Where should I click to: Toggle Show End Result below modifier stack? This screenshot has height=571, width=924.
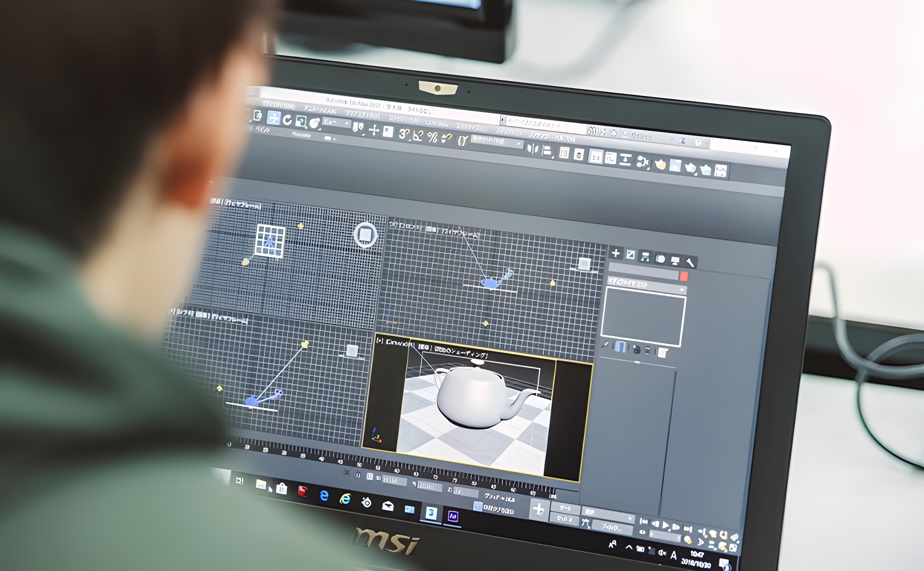click(x=620, y=347)
